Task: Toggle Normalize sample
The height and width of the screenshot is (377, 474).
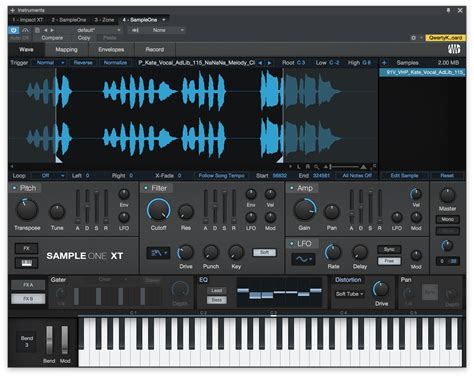Action: (x=115, y=63)
